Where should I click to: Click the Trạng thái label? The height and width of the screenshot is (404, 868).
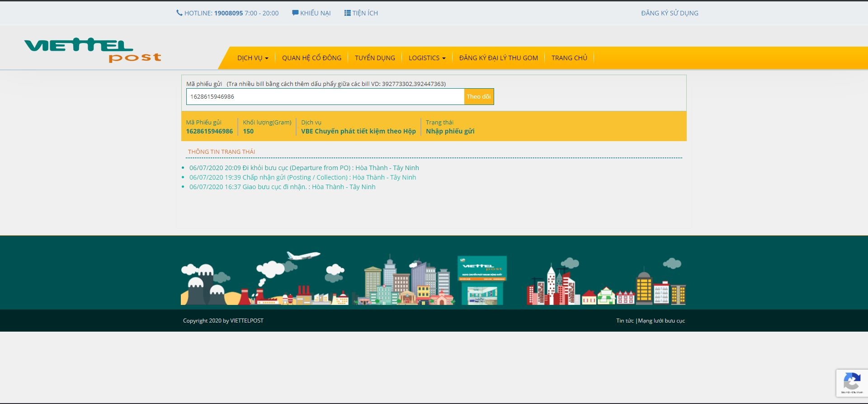point(439,123)
